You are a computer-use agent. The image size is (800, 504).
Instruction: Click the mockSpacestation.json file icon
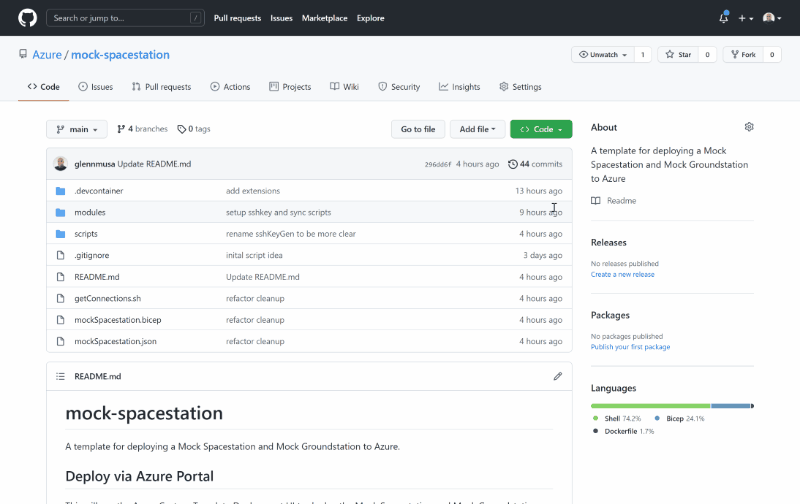[x=60, y=341]
